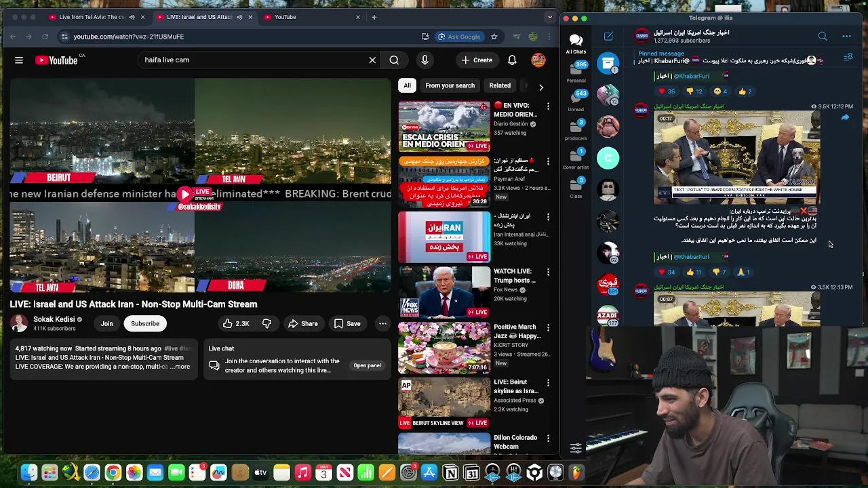Toggle the laughing emoji reaction showing 4
The height and width of the screenshot is (488, 868).
tap(720, 91)
